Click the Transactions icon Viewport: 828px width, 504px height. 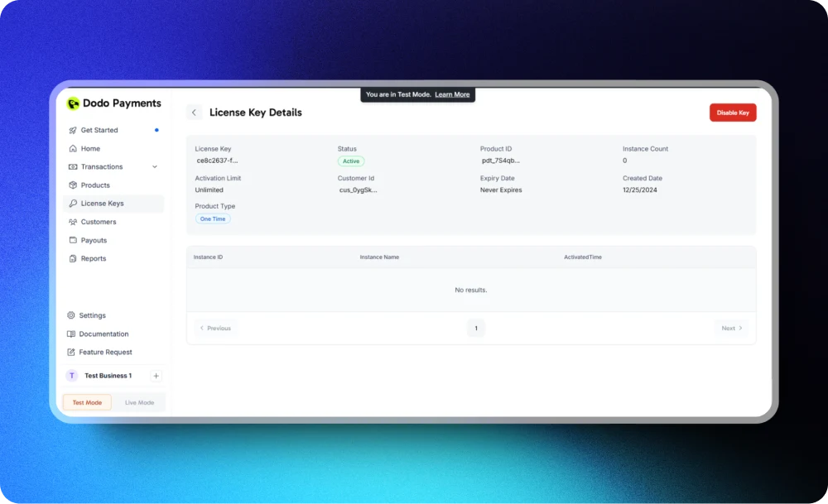point(72,166)
